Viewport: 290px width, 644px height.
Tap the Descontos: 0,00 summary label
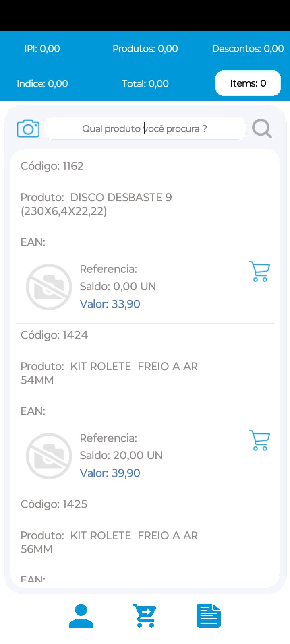point(248,49)
